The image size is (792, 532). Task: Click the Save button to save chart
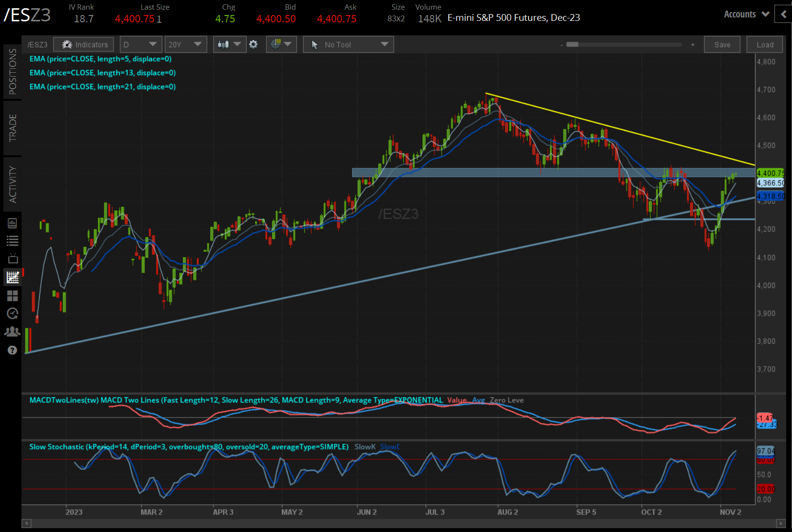(722, 44)
